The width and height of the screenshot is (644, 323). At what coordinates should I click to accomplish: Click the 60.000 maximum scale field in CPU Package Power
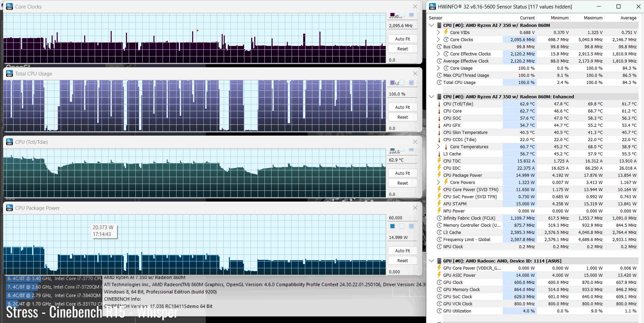click(403, 218)
